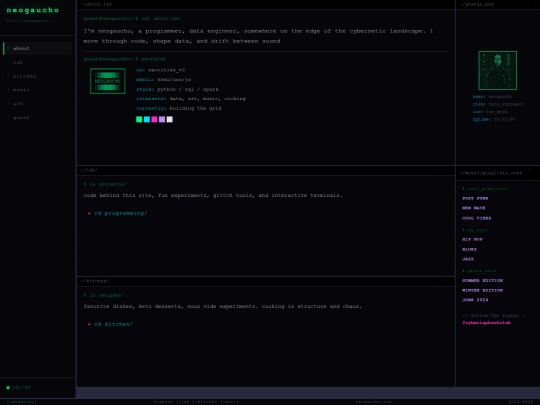Screen dimensions: 540x405
Task: Click the neofetch prompt line
Action: [124, 59]
